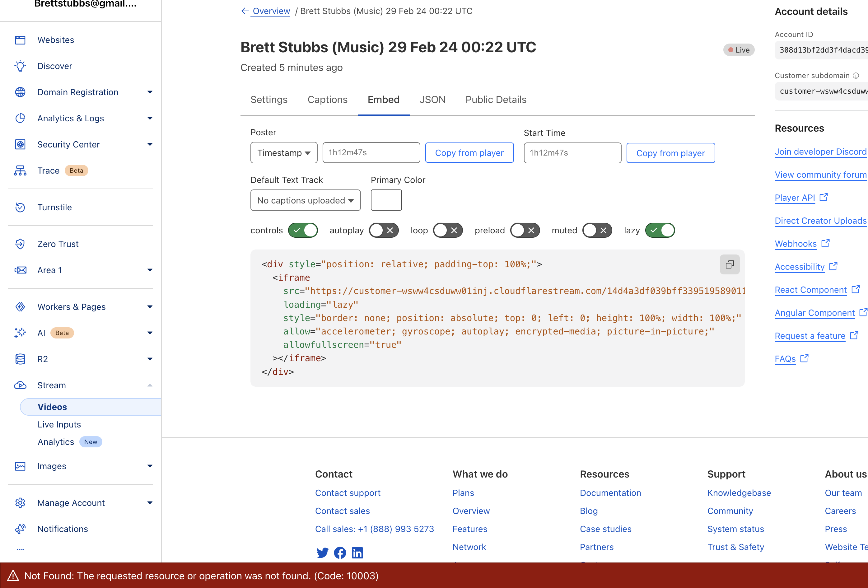Expand the Workers & Pages menu
This screenshot has height=588, width=868.
tap(150, 307)
